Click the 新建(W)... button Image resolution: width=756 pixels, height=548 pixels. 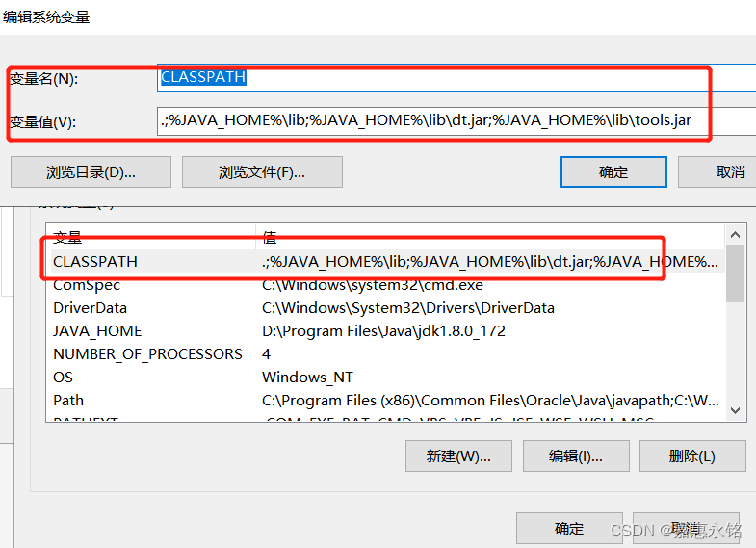[458, 456]
